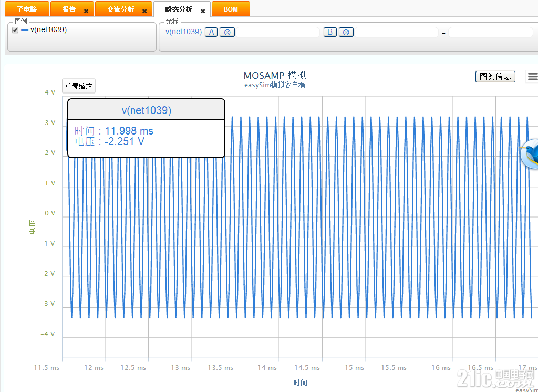Click the easySim模拟客户端 subtitle
Screen dimensions: 538x392
click(x=274, y=85)
